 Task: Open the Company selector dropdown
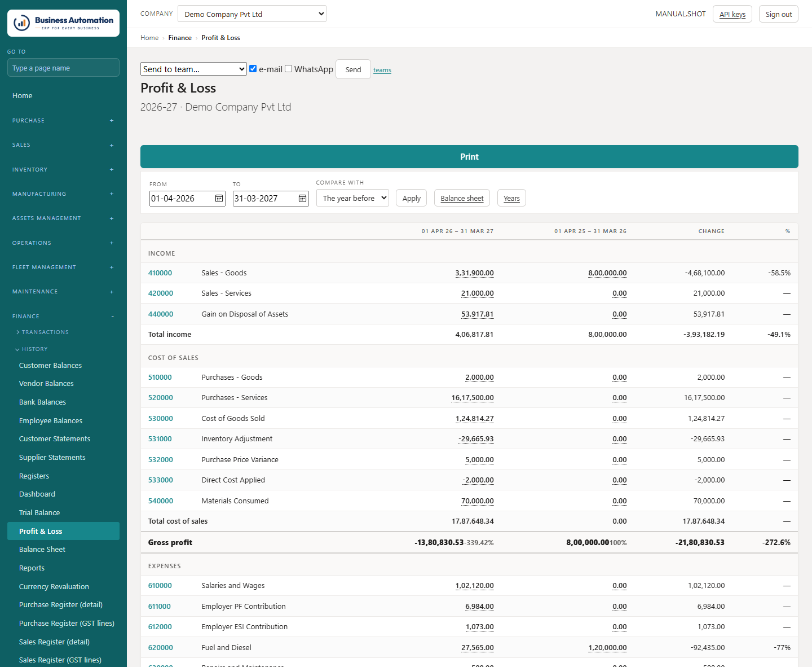tap(252, 14)
